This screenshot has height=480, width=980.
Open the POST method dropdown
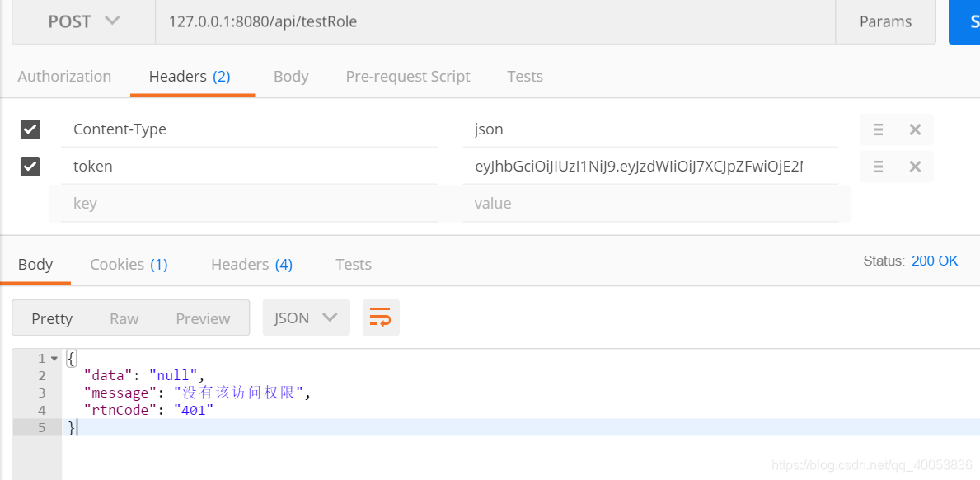point(84,21)
